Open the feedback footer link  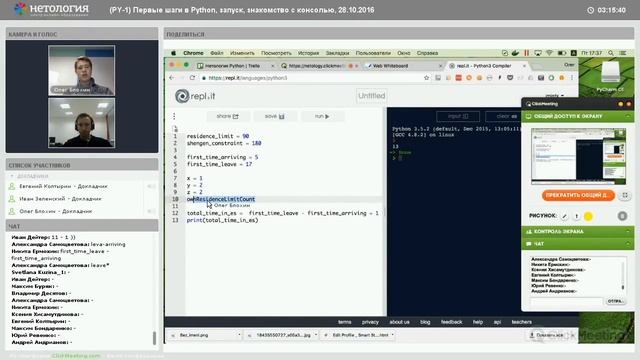tap(451, 322)
